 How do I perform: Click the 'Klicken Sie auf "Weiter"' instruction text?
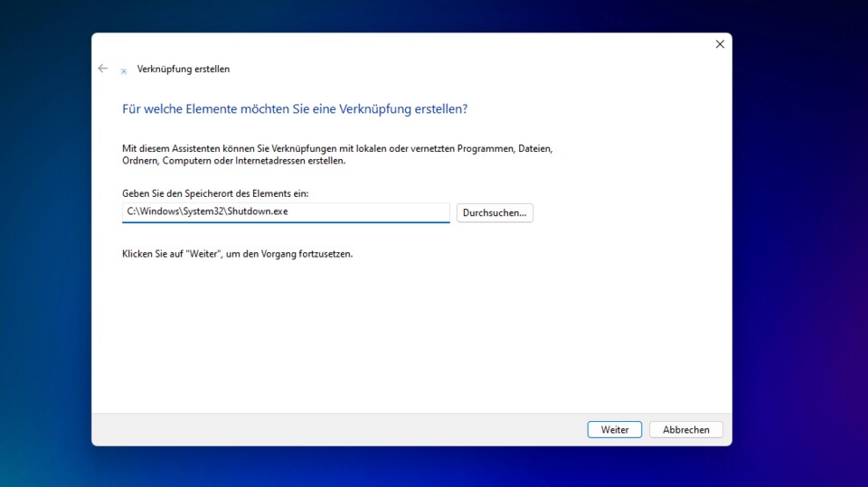(x=237, y=254)
